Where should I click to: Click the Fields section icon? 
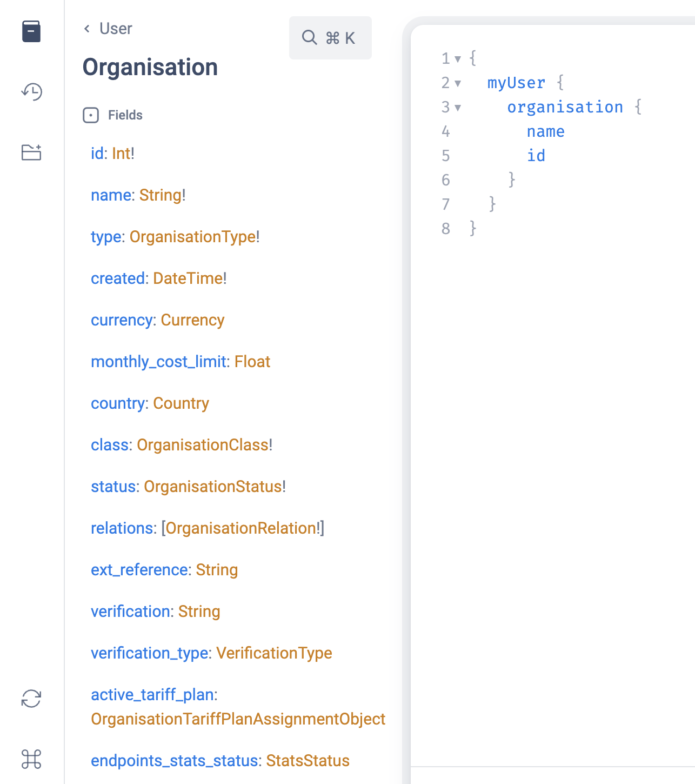click(91, 115)
